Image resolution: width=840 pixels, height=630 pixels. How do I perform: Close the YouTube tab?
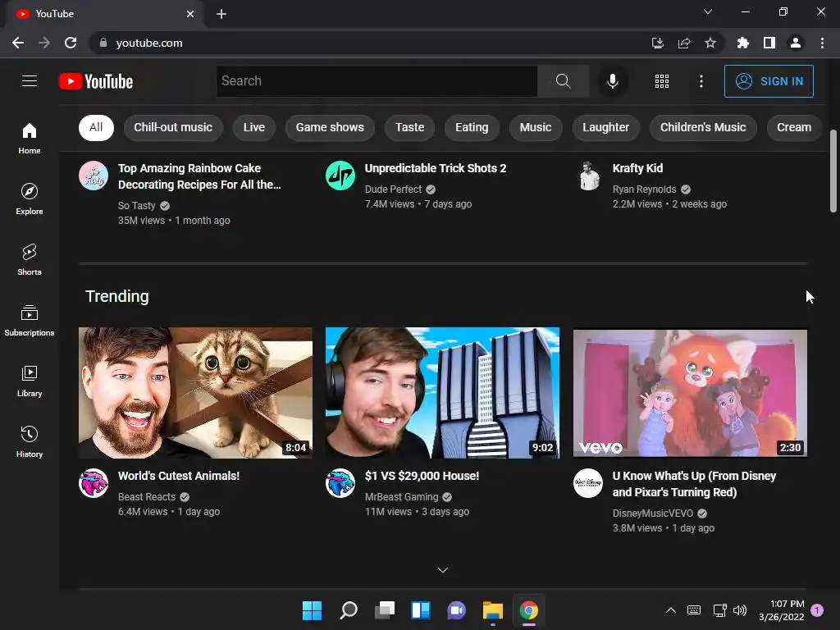190,14
